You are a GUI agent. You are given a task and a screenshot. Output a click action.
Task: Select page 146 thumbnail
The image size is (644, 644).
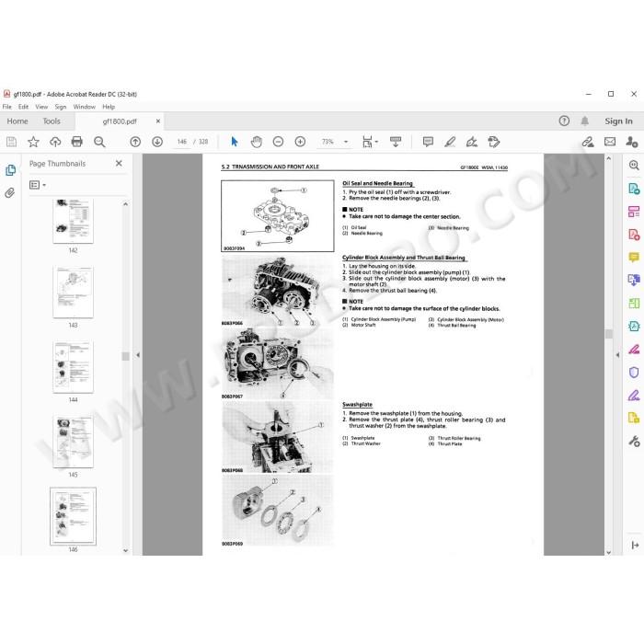[x=73, y=516]
